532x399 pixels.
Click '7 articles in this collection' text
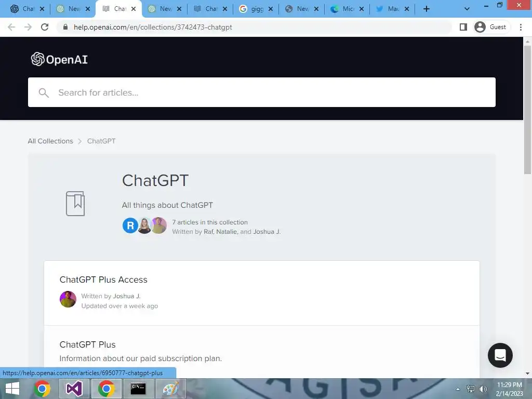[210, 222]
